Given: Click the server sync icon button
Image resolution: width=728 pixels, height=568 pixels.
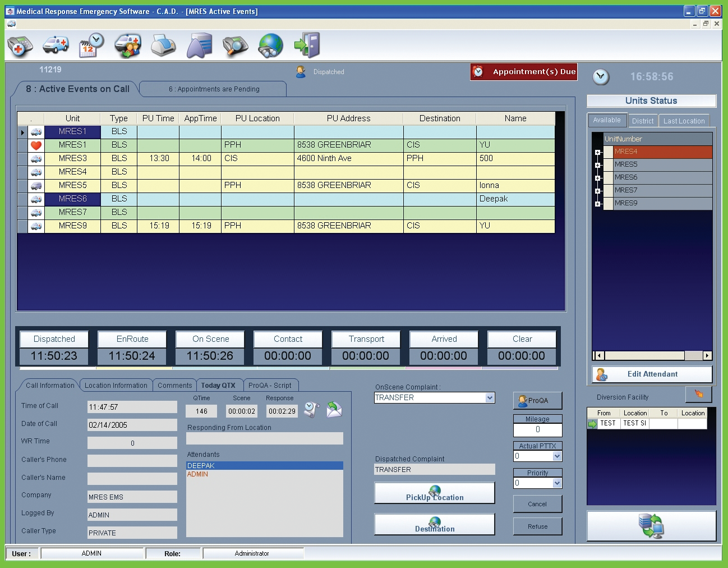Looking at the screenshot, I should (651, 526).
